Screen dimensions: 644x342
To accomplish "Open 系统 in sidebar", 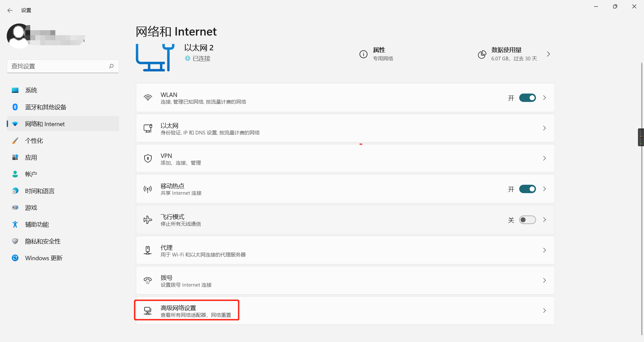I will [63, 90].
